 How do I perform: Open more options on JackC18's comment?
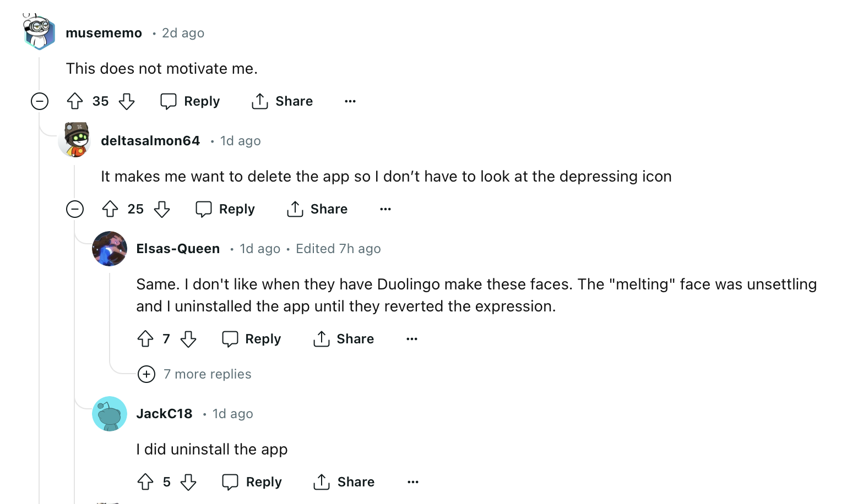coord(413,482)
